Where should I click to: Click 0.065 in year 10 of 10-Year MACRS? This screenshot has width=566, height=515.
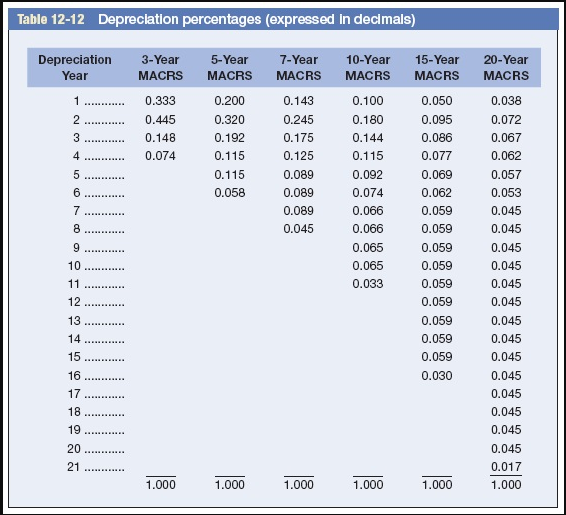point(368,266)
